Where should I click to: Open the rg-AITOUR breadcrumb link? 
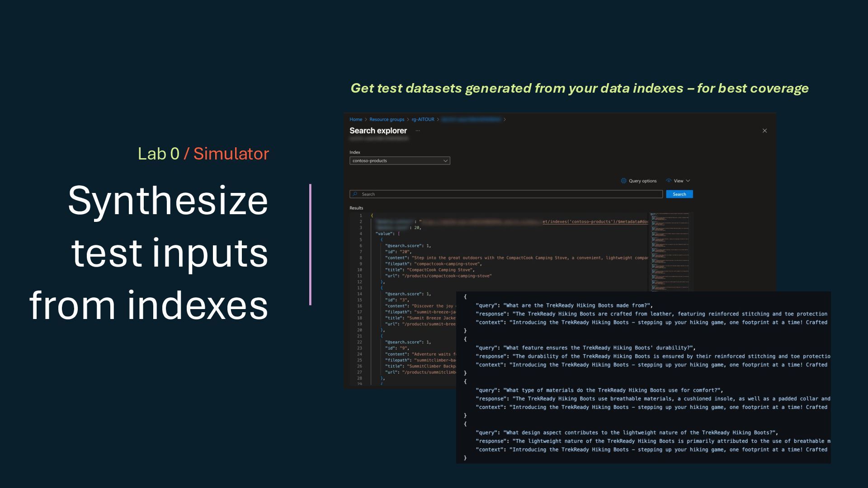(423, 119)
